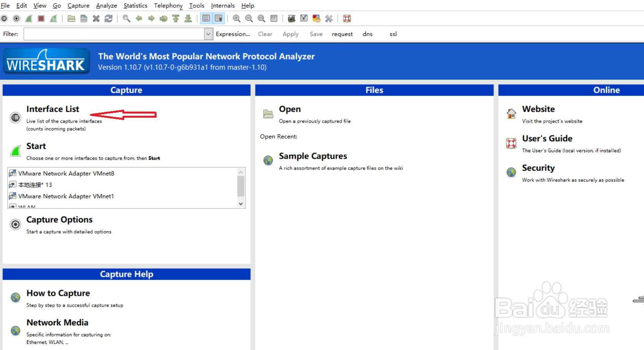The image size is (644, 350).
Task: Close this capture file (X icon)
Action: 96,18
